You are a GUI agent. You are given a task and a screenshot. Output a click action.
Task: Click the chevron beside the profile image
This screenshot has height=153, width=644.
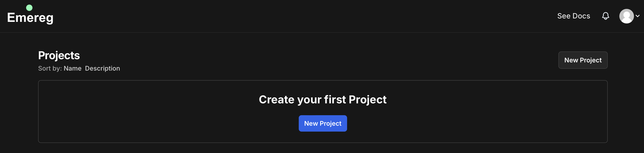pyautogui.click(x=638, y=16)
